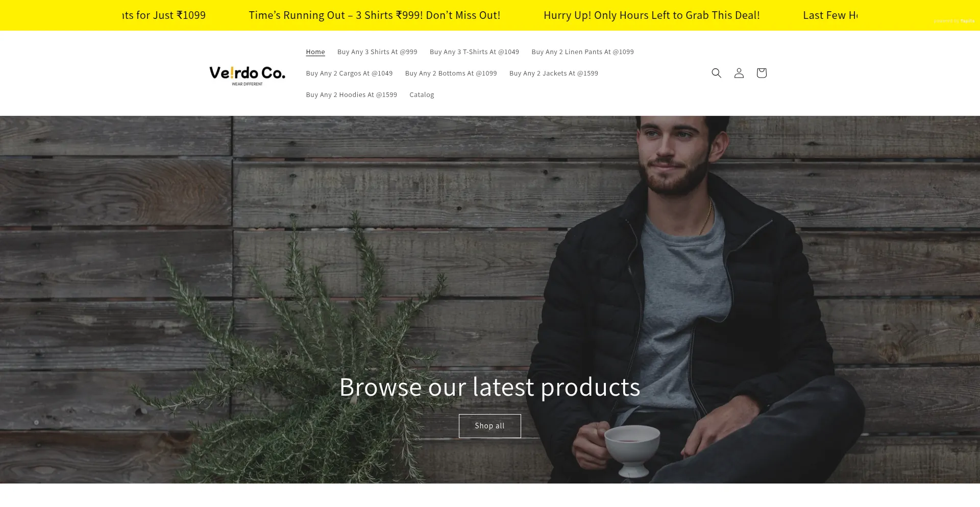Open the shopping cart bag icon

pyautogui.click(x=761, y=73)
